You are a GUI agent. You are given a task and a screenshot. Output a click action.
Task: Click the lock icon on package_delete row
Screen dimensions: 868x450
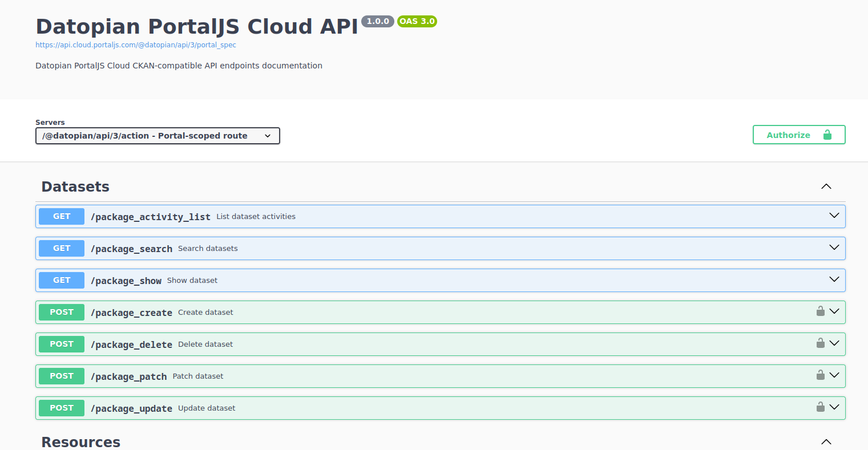point(820,343)
